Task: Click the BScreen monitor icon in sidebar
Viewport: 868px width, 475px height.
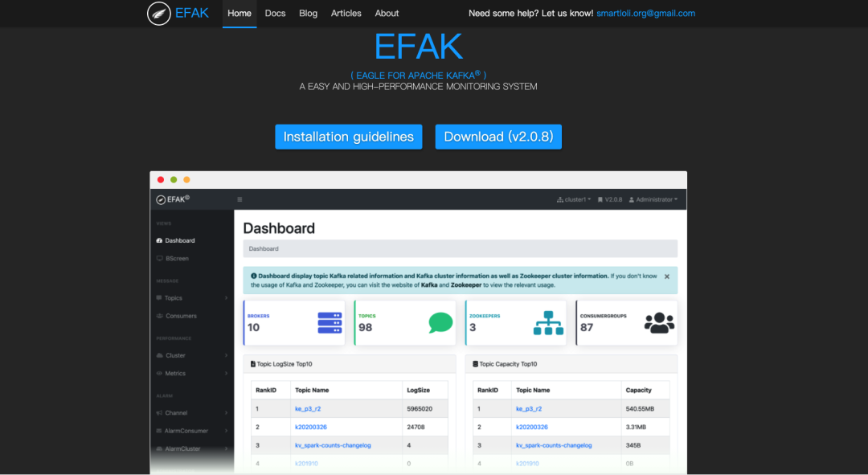Action: click(x=159, y=259)
